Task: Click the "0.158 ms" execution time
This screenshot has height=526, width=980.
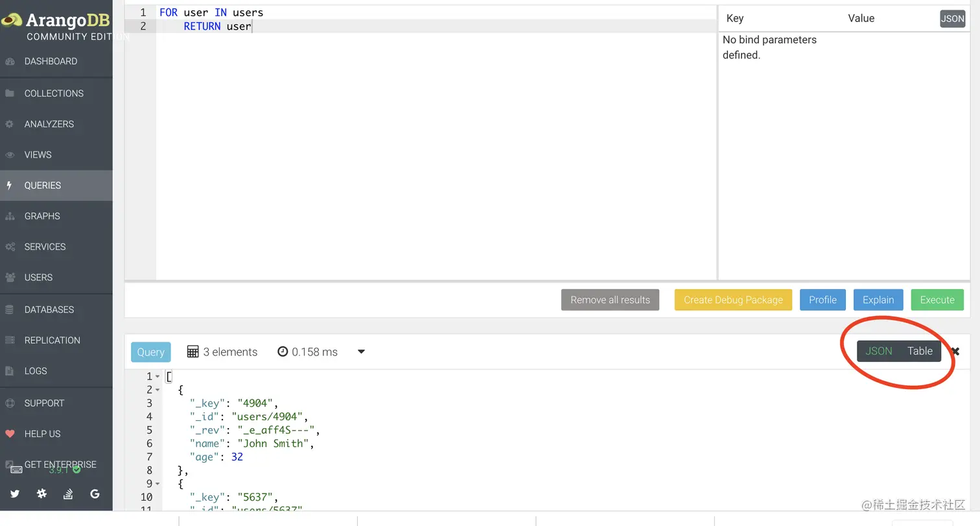Action: 314,352
